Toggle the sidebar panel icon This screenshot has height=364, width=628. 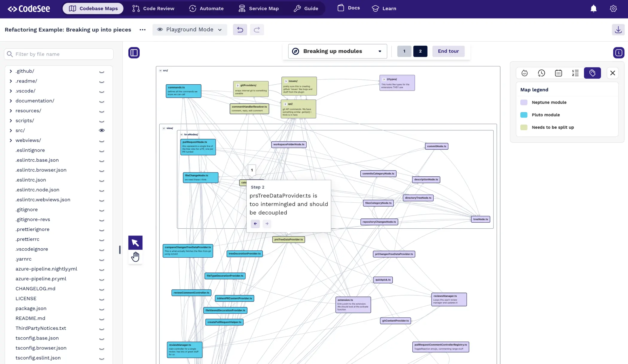click(x=134, y=53)
